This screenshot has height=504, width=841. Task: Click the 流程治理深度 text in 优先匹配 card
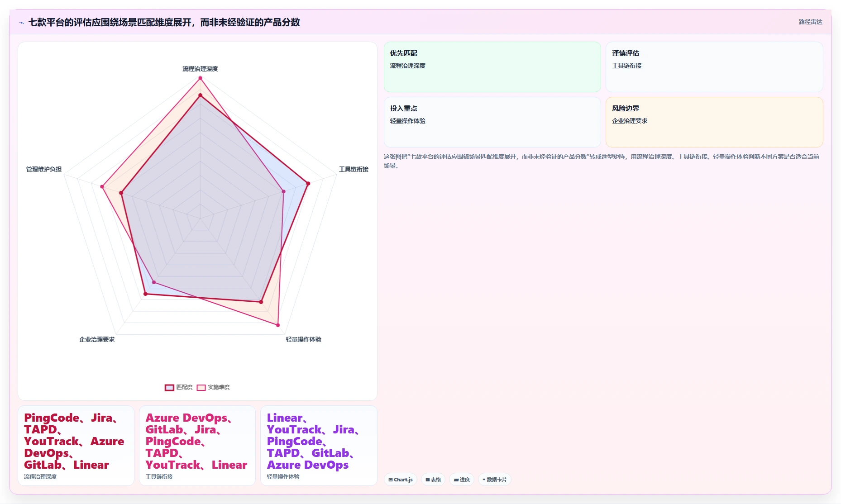pos(407,66)
